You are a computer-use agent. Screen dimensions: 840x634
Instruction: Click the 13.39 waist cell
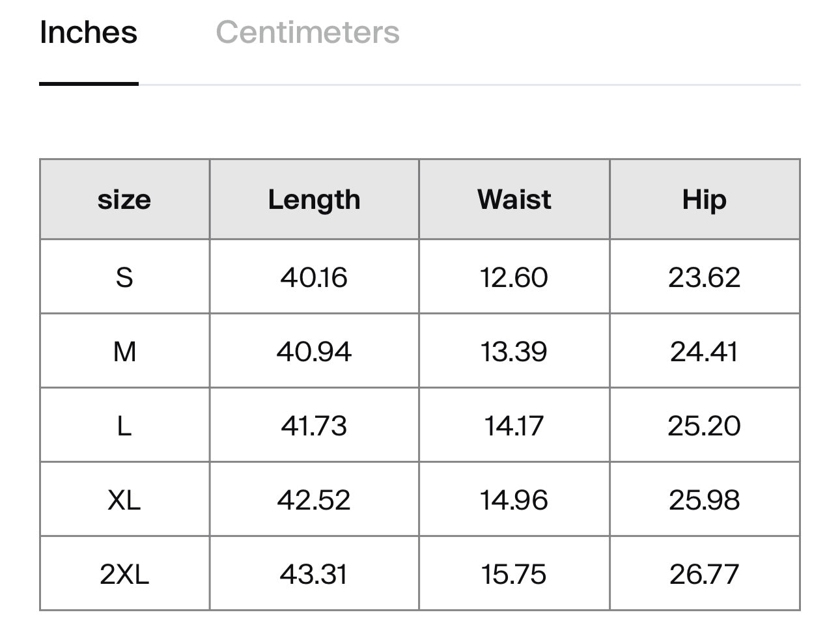click(514, 351)
